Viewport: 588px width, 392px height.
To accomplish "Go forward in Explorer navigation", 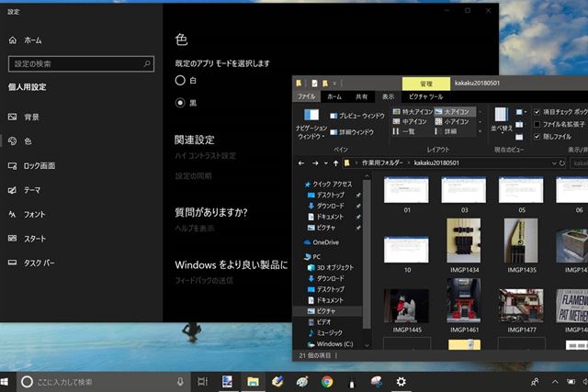I will click(x=315, y=163).
